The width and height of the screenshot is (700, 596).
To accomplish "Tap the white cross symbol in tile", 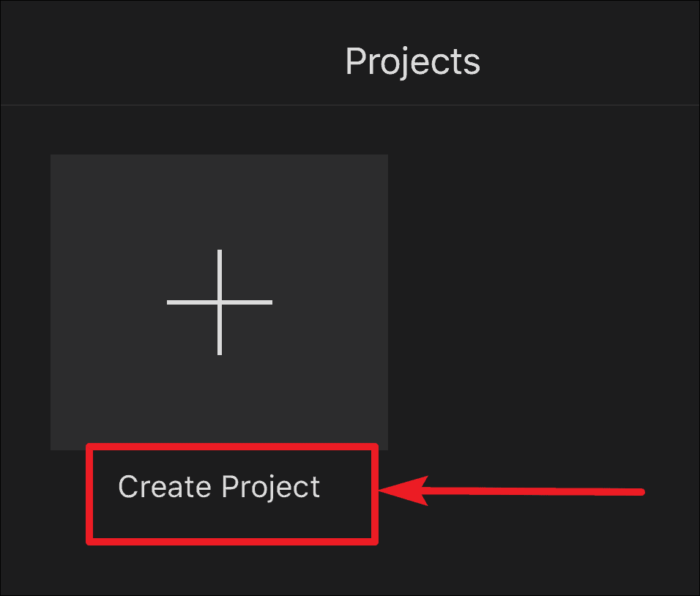I will (219, 302).
